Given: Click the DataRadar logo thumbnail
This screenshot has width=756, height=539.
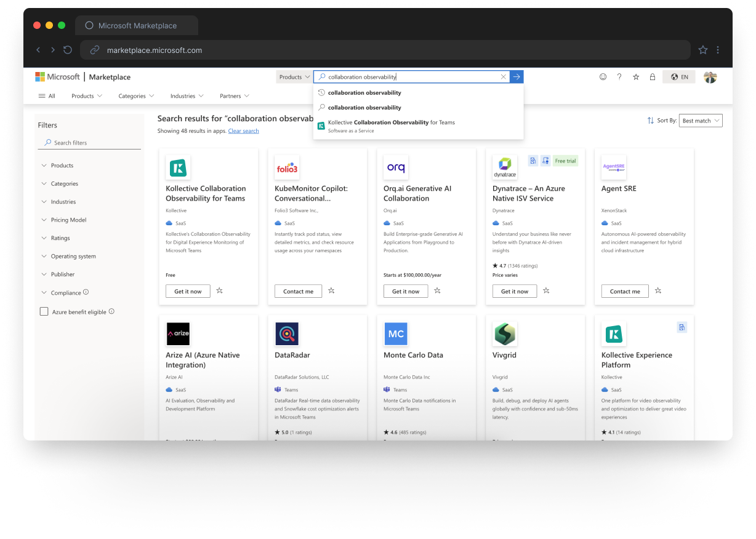Looking at the screenshot, I should pos(287,333).
